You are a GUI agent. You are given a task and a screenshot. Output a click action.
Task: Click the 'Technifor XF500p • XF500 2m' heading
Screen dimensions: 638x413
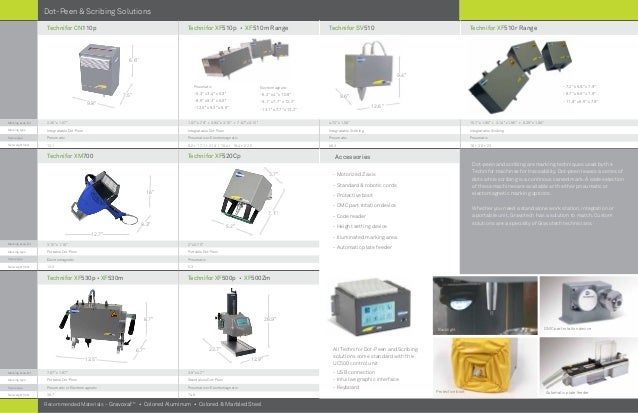point(229,278)
